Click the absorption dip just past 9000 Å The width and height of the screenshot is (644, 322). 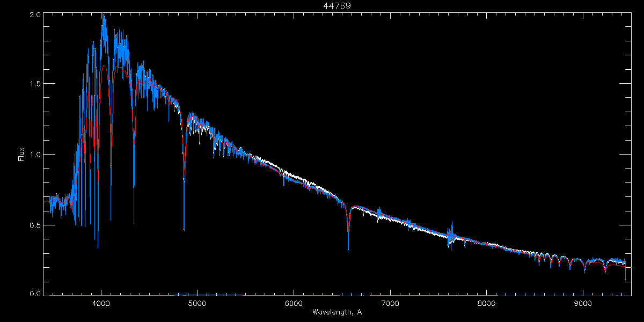click(x=584, y=270)
